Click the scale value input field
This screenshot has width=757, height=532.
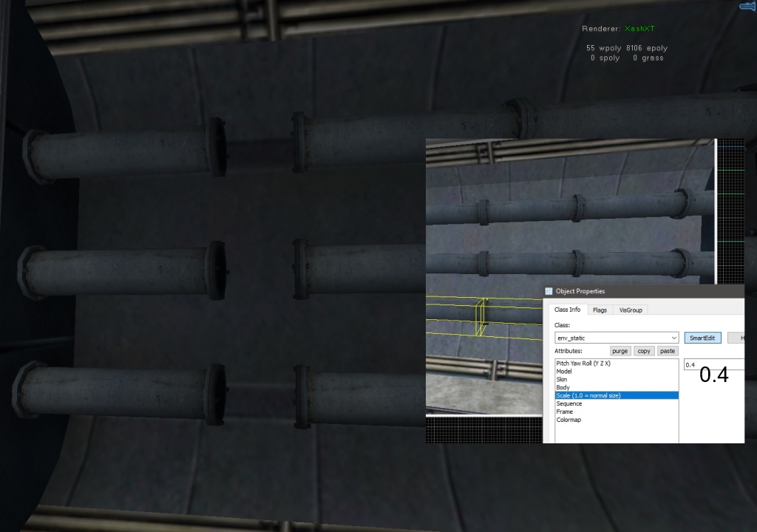pyautogui.click(x=714, y=364)
